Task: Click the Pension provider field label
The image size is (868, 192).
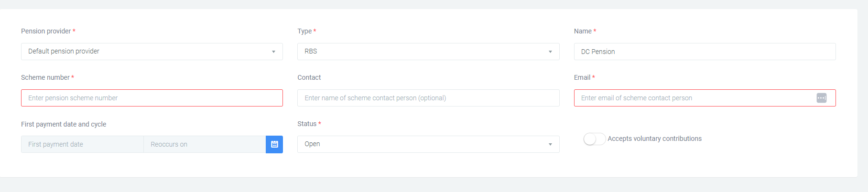Action: tap(46, 31)
